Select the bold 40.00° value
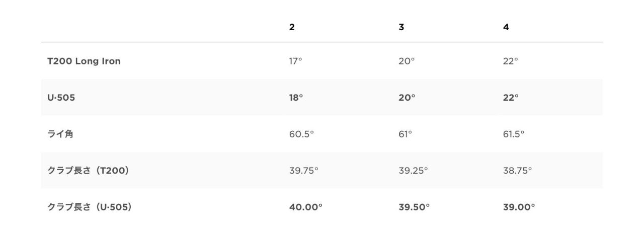644x227 pixels. [305, 207]
